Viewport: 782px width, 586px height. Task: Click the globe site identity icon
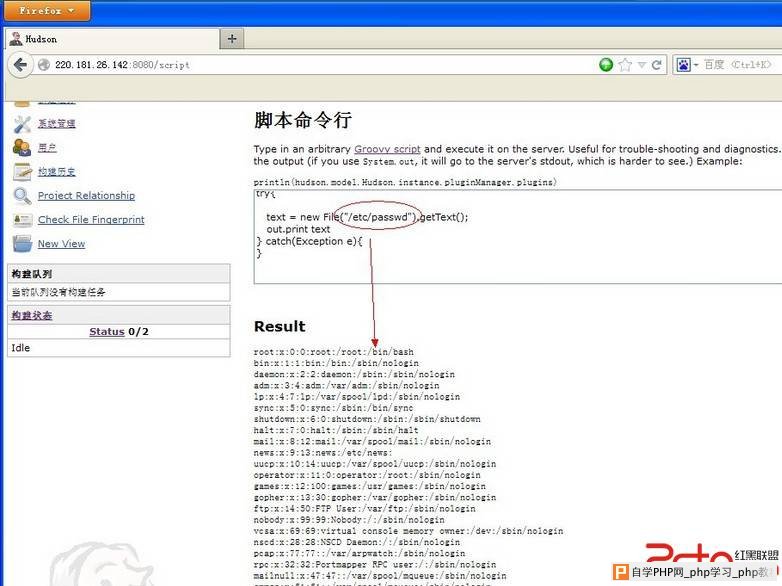click(44, 65)
